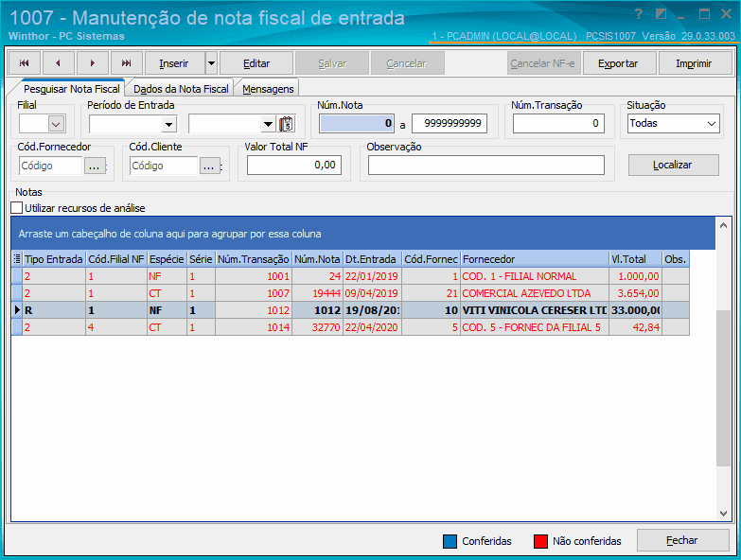The height and width of the screenshot is (560, 741).
Task: Expand the Situação combo box
Action: (x=712, y=124)
